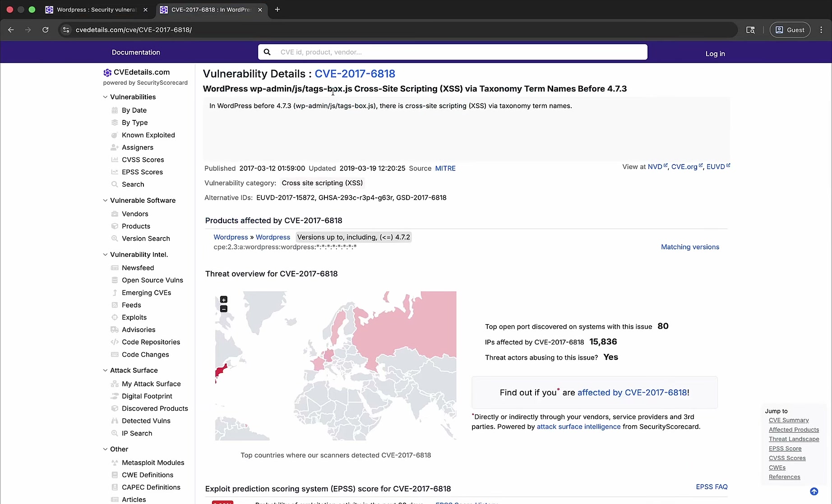This screenshot has height=504, width=832.
Task: Reload the page in browser
Action: pyautogui.click(x=45, y=30)
